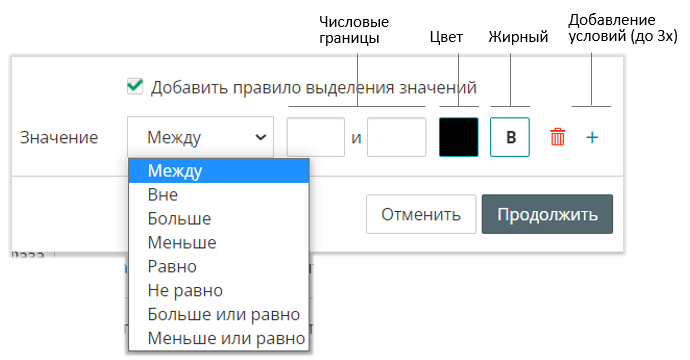690x360 pixels.
Task: Pick 'Больше' condition option
Action: (x=219, y=219)
